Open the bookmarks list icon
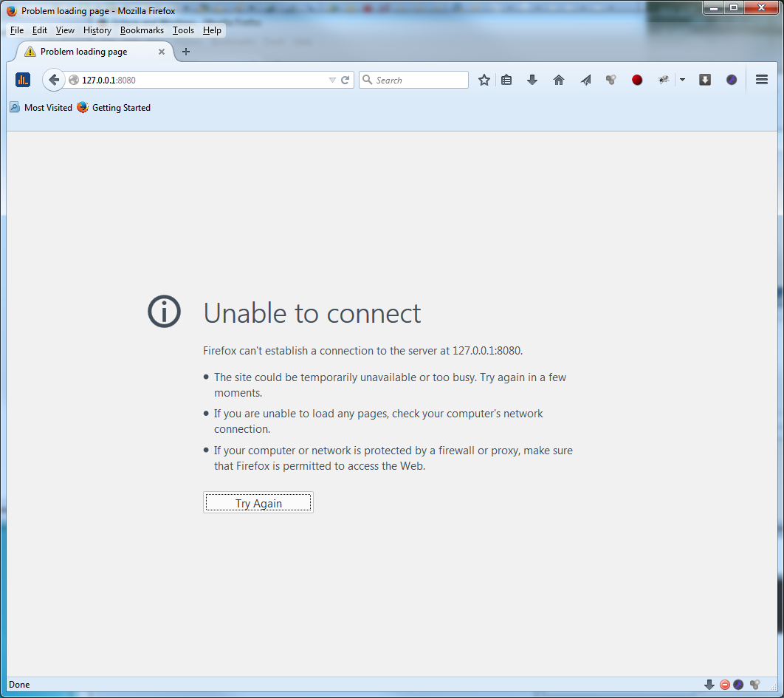784x698 pixels. point(506,80)
